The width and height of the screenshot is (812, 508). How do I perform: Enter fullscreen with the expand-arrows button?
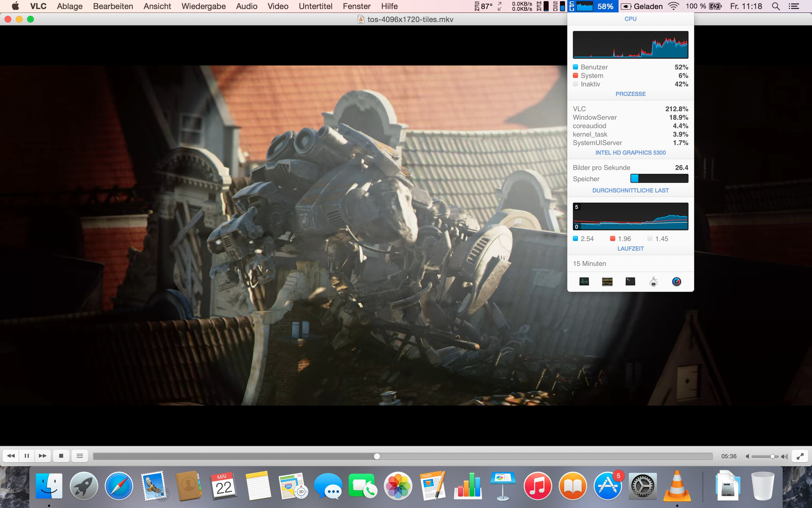pos(800,456)
